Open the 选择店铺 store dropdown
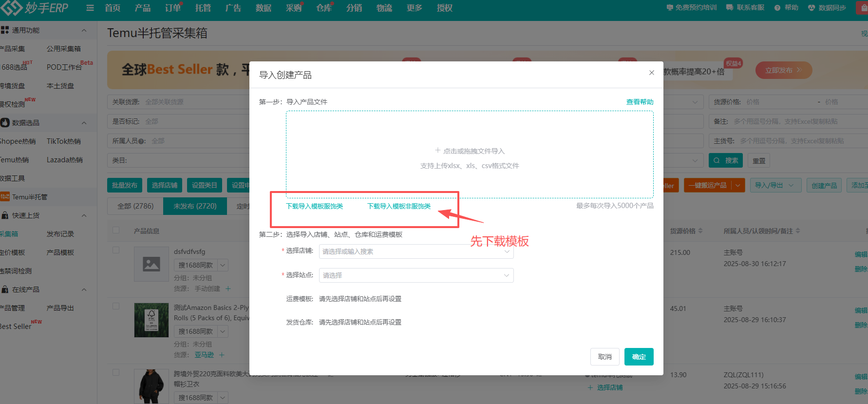868x404 pixels. coord(416,251)
